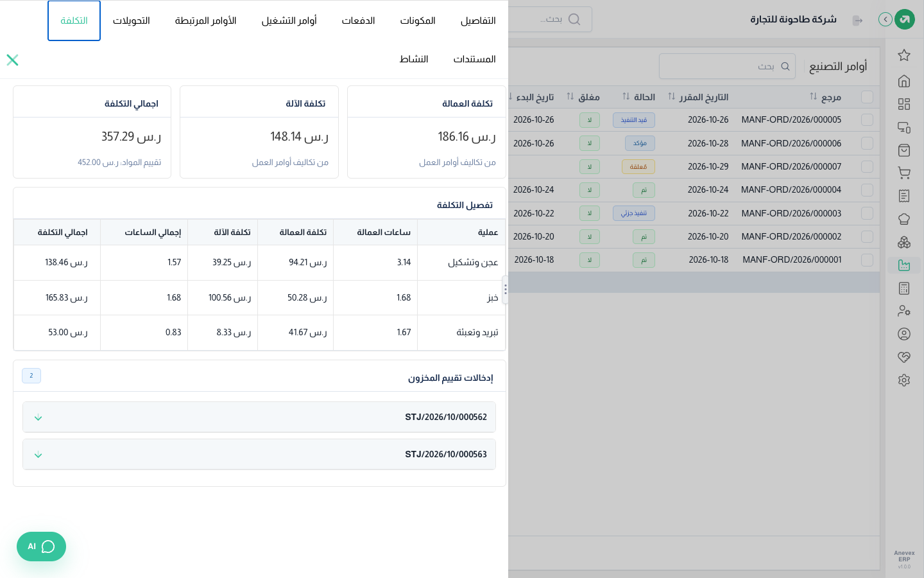Check the row MANF-ORD/2026/000007 checkbox

click(x=868, y=166)
